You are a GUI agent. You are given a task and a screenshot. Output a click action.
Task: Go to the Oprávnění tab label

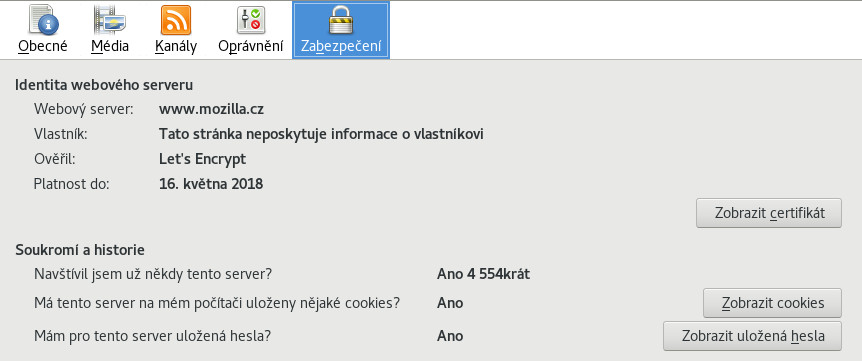point(251,46)
